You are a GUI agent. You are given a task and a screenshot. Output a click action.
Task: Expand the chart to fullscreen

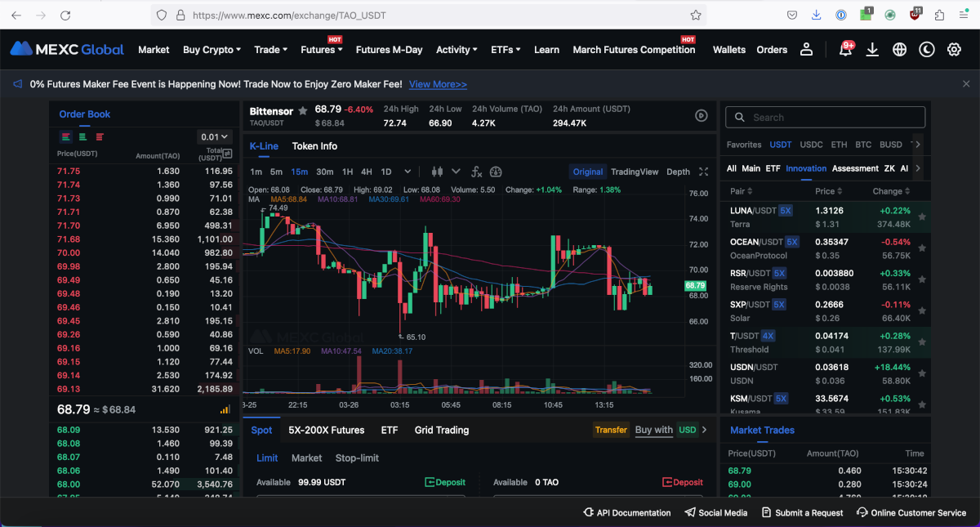pos(705,172)
